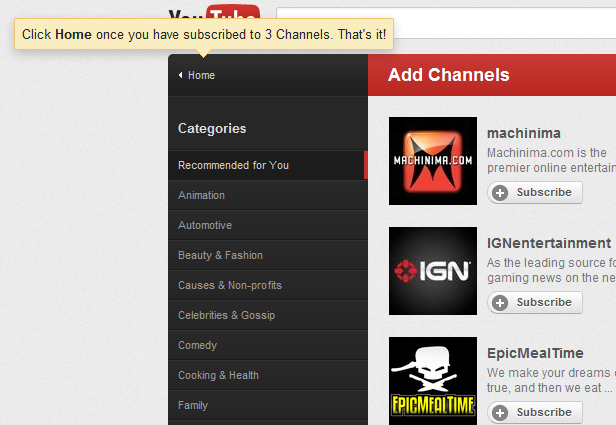Open the EpicMealTime channel thumbnail

(x=433, y=381)
